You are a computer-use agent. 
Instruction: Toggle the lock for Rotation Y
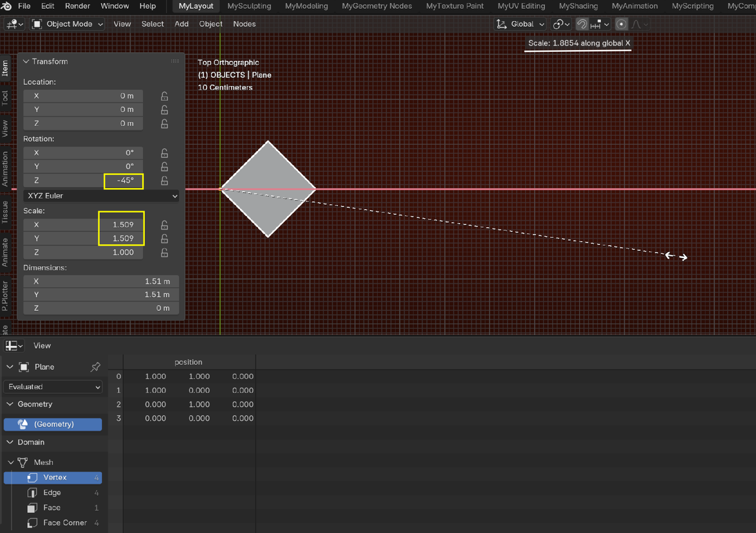(x=164, y=166)
